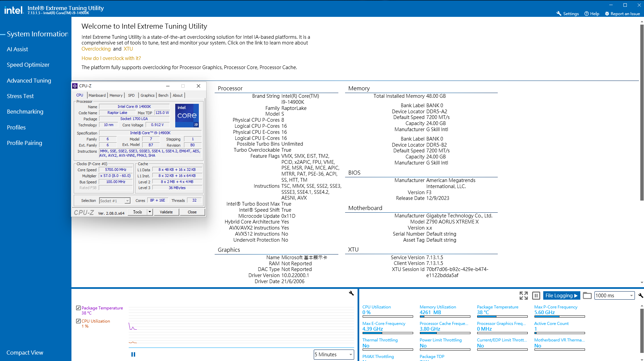
Task: Open the 5 Minutes time range dropdown
Action: (x=334, y=355)
